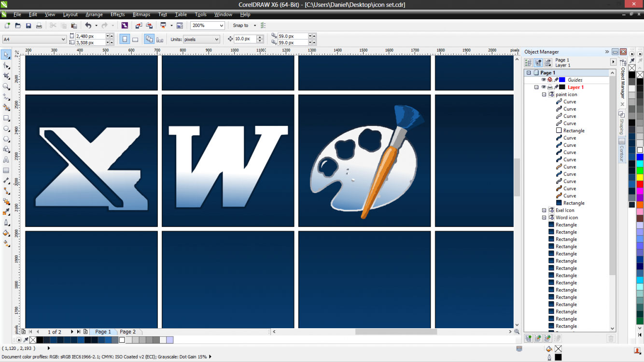Select the Polygon tool
Screen dimensions: 644x362
tap(6, 139)
